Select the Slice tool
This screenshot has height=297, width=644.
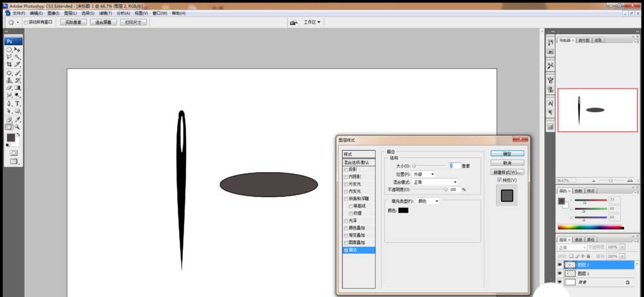pyautogui.click(x=17, y=64)
